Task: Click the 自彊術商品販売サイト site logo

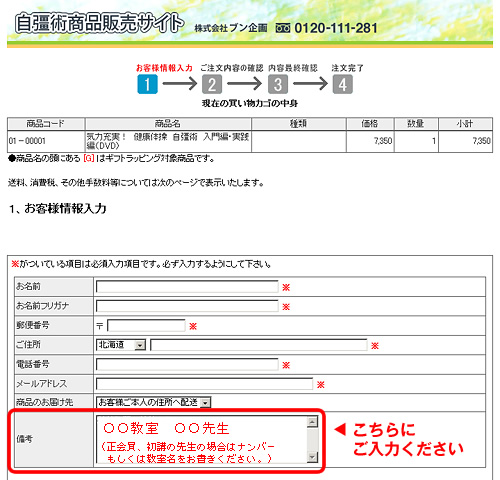Action: (x=100, y=23)
